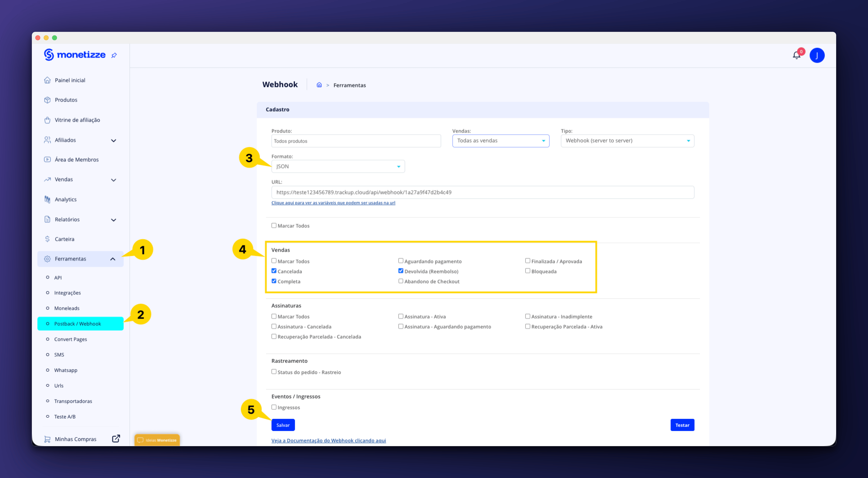
Task: Uncheck the Completa checkbox
Action: point(274,281)
